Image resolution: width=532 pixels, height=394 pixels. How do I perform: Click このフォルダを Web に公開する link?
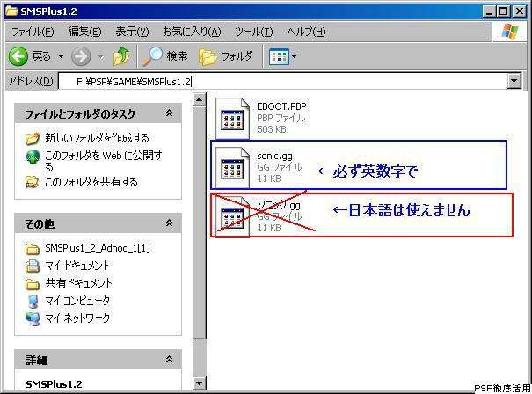tap(104, 161)
